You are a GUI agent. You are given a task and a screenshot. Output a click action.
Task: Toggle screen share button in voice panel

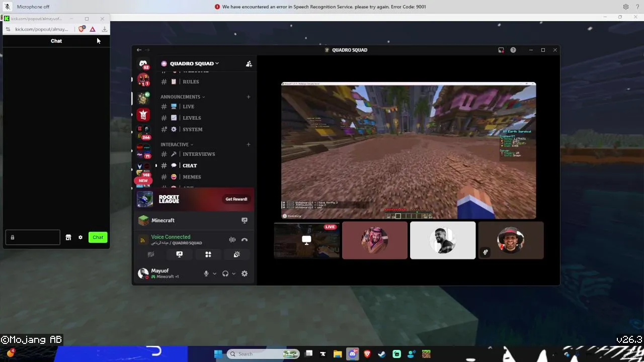[179, 254]
